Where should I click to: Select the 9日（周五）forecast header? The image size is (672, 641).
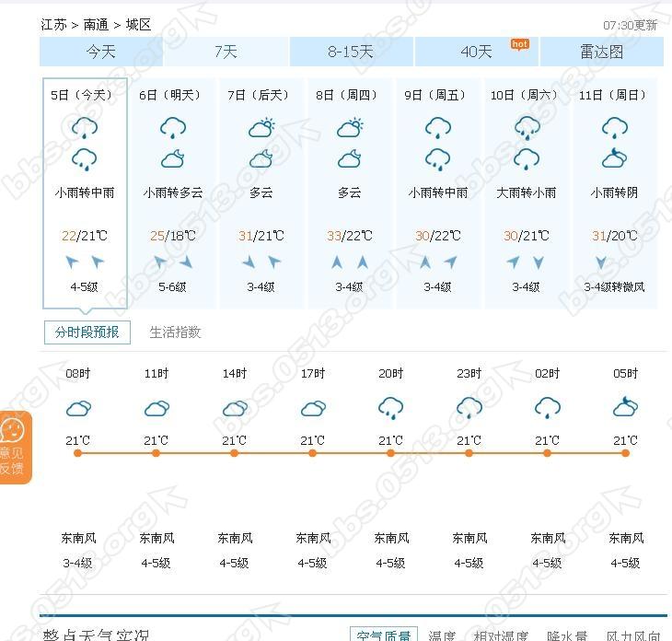pyautogui.click(x=434, y=95)
